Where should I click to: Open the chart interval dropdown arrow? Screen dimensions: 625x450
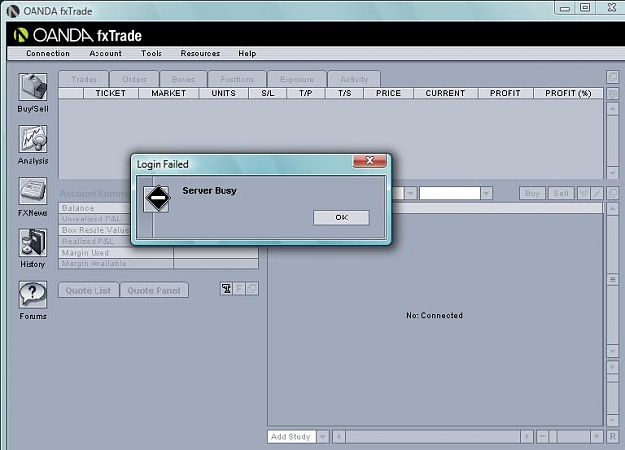pos(486,193)
